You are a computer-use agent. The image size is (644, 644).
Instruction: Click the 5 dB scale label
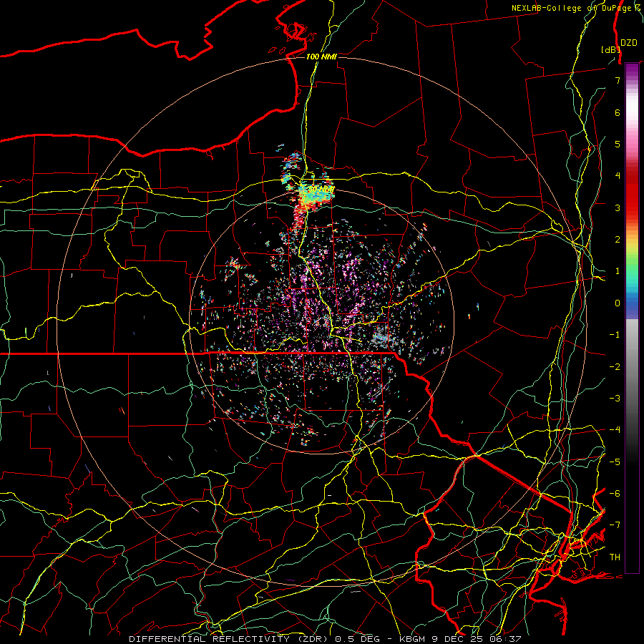click(x=618, y=144)
